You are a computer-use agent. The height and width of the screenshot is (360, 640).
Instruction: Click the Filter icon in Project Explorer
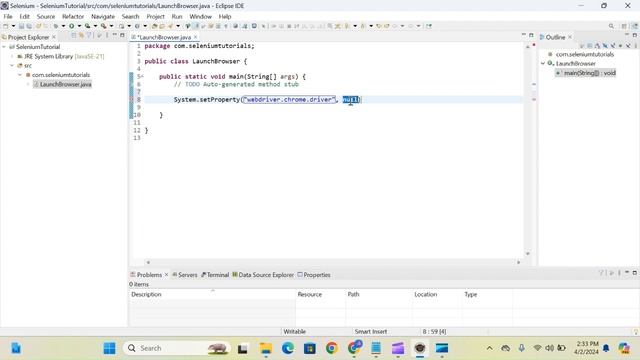click(89, 36)
